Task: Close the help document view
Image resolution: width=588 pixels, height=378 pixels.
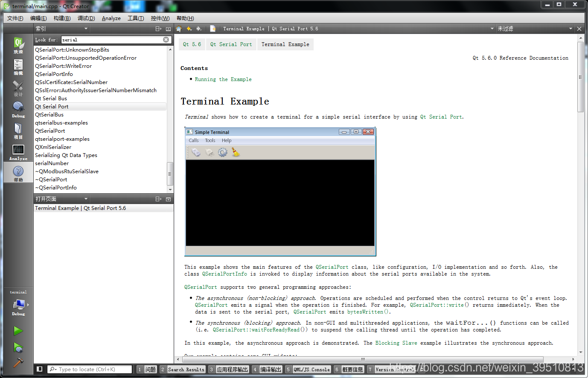Action: [x=579, y=29]
